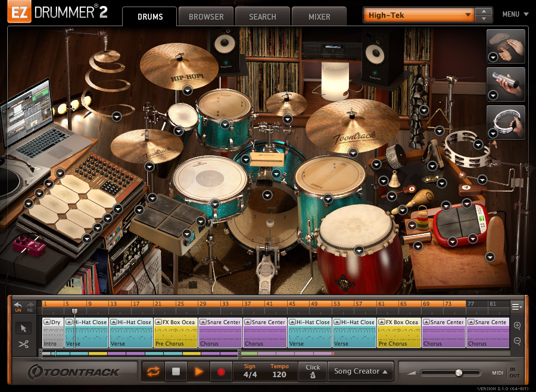Open the High-Tek kit preset dropdown
The width and height of the screenshot is (536, 392).
coord(419,15)
